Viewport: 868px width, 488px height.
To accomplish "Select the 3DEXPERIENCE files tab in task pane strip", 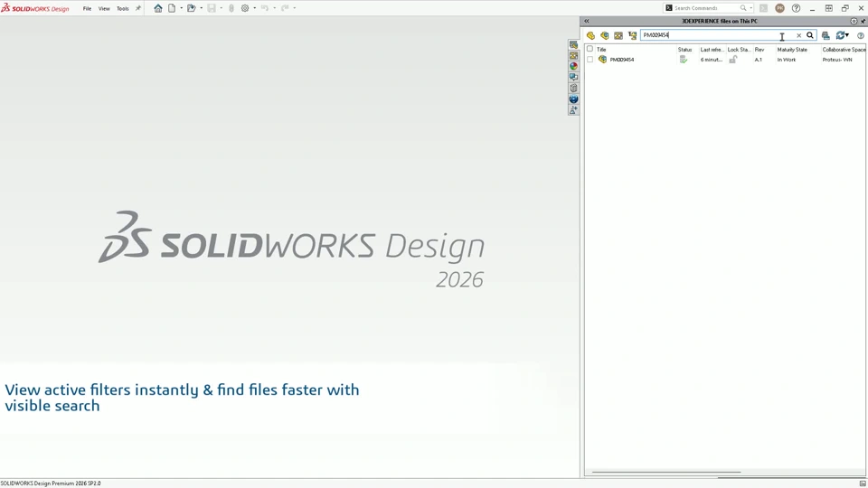I will click(573, 45).
